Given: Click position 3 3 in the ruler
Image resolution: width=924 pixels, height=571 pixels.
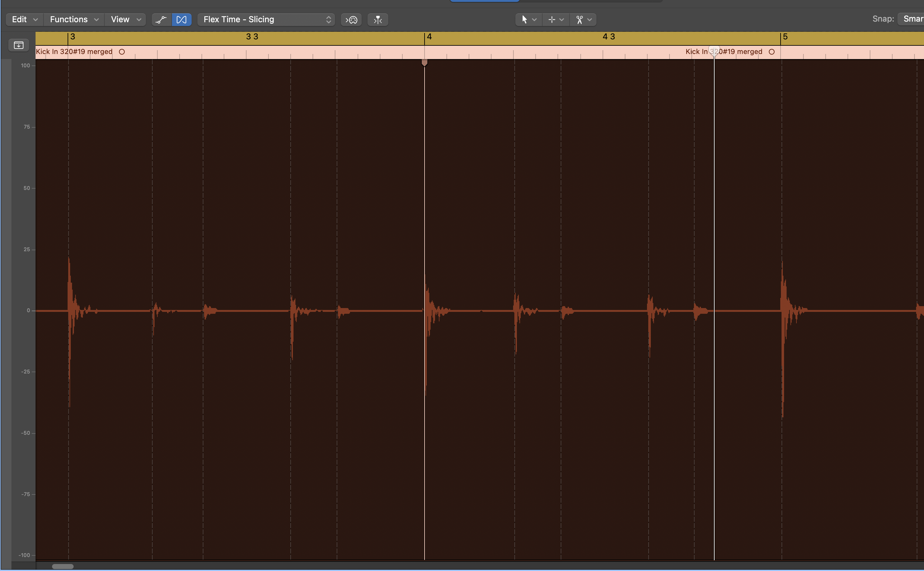Looking at the screenshot, I should 252,37.
